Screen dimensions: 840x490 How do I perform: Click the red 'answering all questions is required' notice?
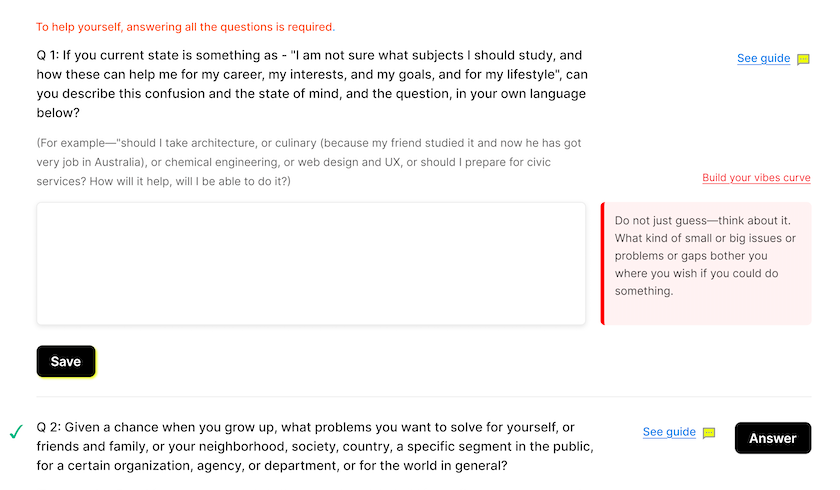[185, 27]
